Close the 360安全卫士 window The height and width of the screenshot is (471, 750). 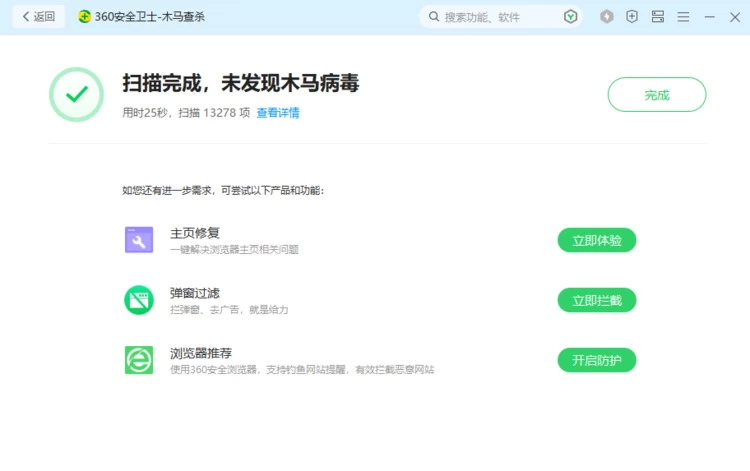[x=735, y=17]
